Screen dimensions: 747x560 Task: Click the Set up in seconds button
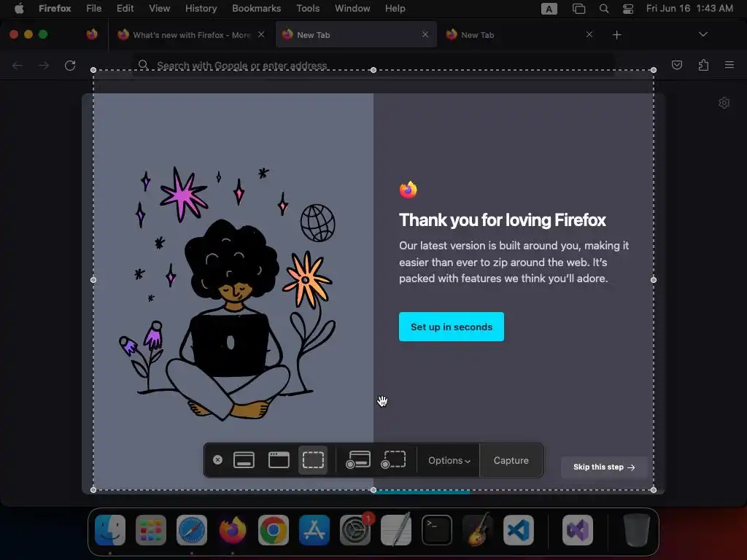click(x=451, y=327)
